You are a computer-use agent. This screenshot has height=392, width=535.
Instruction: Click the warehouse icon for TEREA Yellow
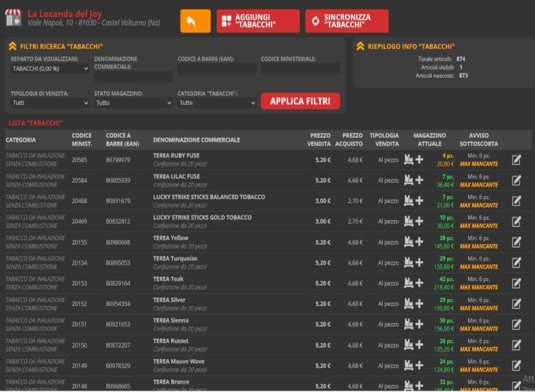pos(408,241)
